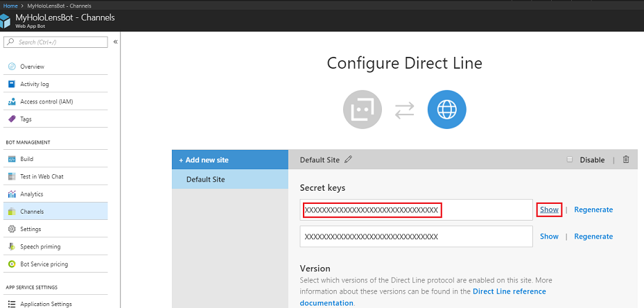Select Speech priming in sidebar
The width and height of the screenshot is (644, 308).
(40, 246)
